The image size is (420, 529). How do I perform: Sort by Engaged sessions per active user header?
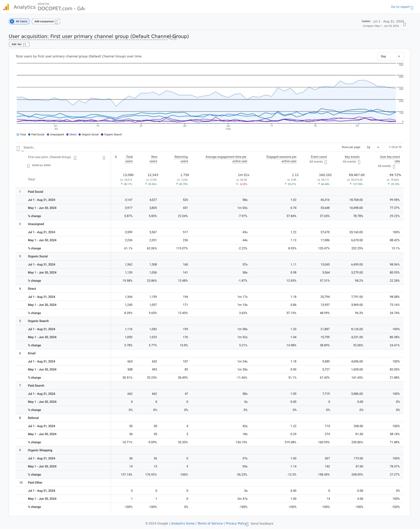tap(281, 159)
